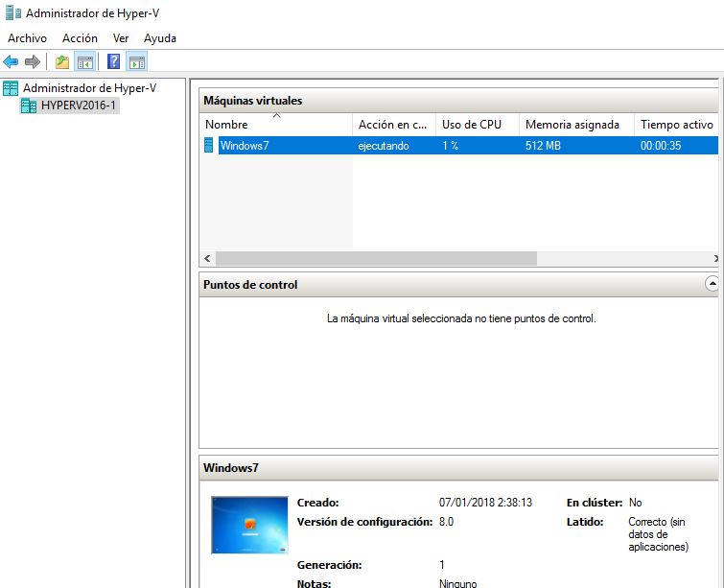Image resolution: width=724 pixels, height=588 pixels.
Task: Click the Máquinas virtuales panel header
Action: point(458,100)
